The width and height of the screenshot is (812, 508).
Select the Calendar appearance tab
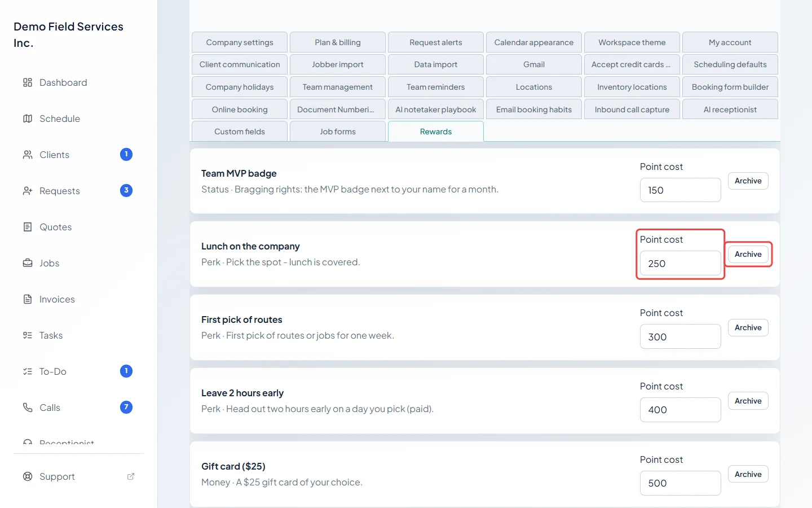(x=534, y=42)
